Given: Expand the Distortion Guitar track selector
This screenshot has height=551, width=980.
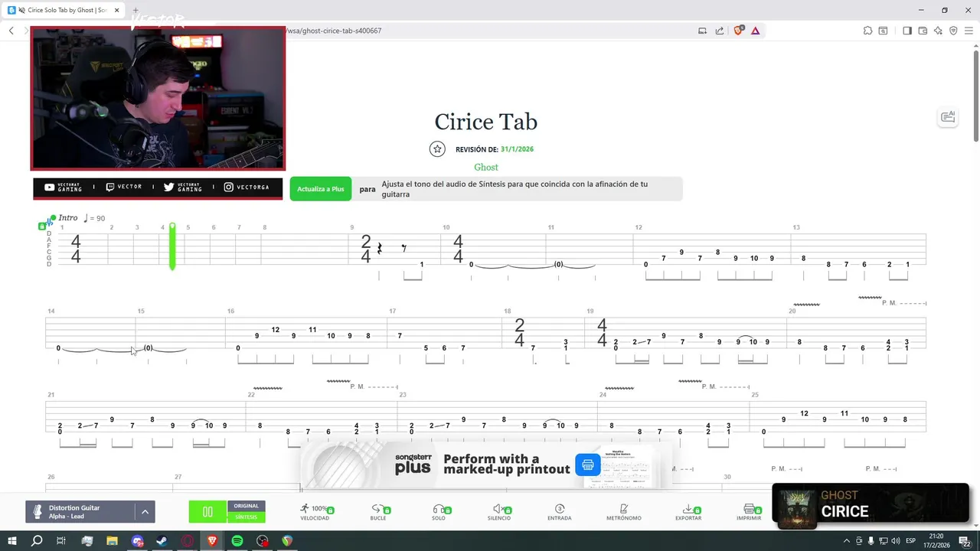Looking at the screenshot, I should coord(145,511).
